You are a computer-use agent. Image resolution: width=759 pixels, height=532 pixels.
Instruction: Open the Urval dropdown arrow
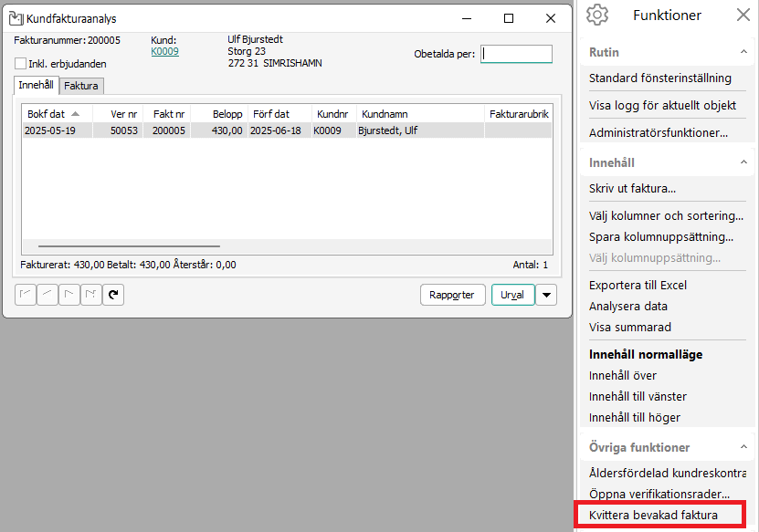[x=546, y=295]
